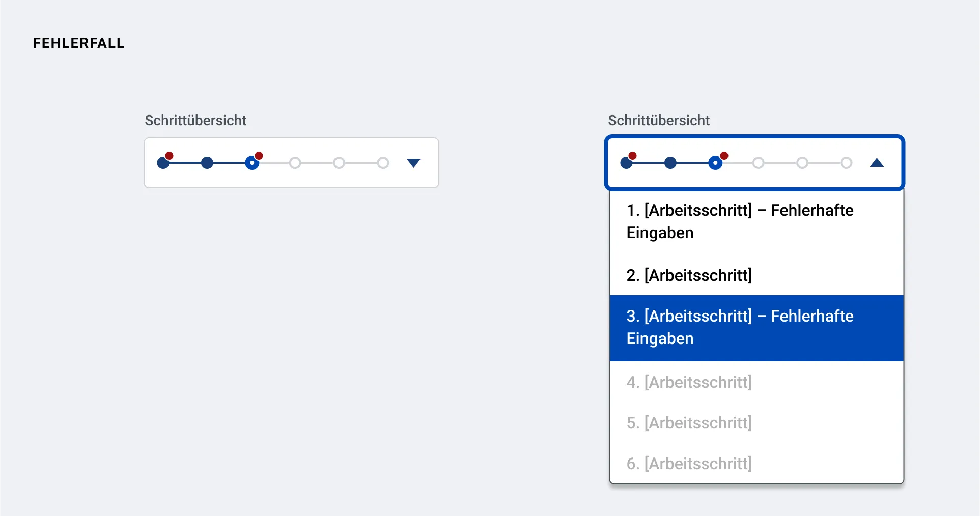The height and width of the screenshot is (516, 980).
Task: Pick entry 5. [Arbeitsschritt] in list
Action: pos(757,422)
